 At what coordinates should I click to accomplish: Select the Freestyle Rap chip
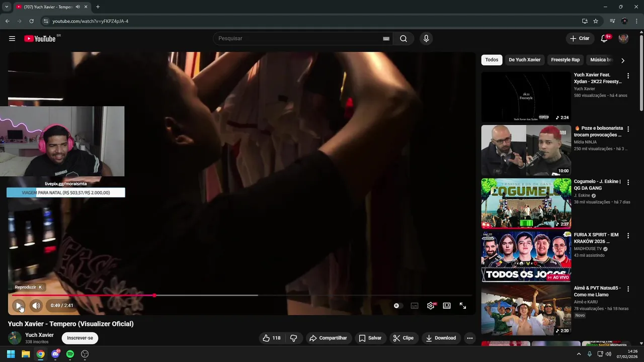click(566, 60)
